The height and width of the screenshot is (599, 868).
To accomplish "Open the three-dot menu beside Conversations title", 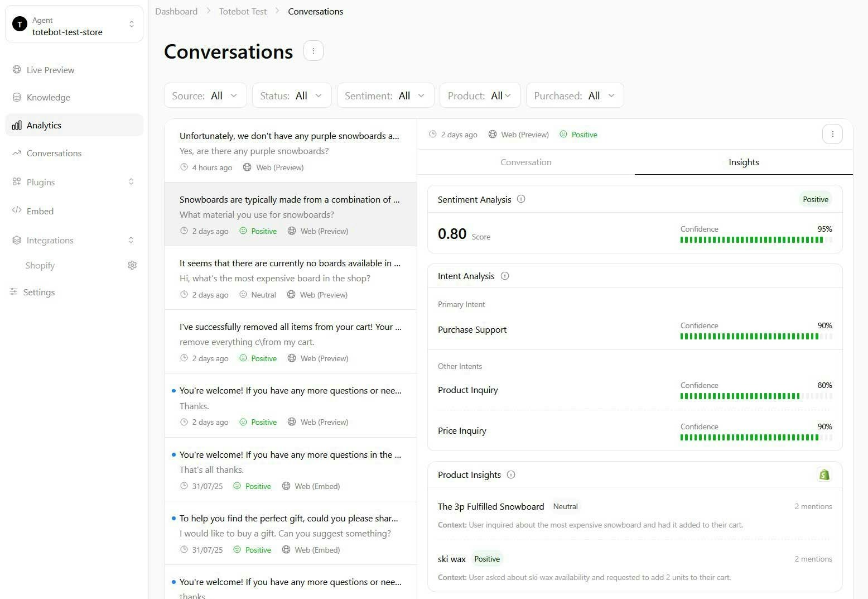I will click(313, 50).
